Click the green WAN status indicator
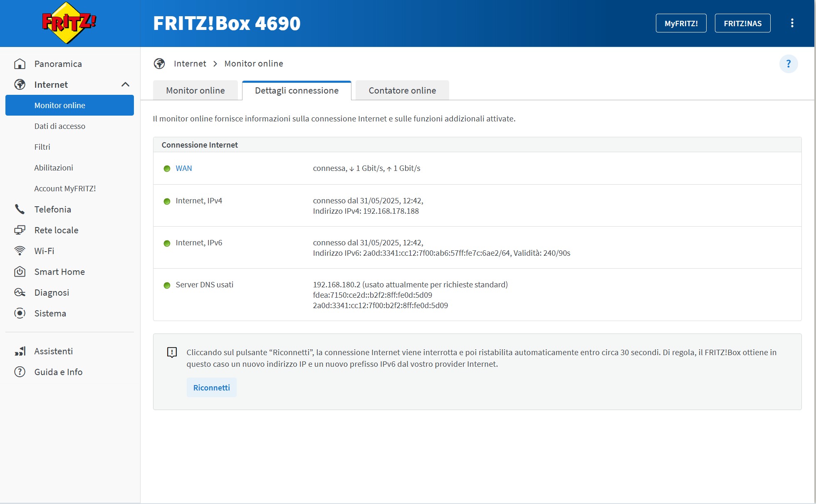The width and height of the screenshot is (816, 504). [167, 168]
